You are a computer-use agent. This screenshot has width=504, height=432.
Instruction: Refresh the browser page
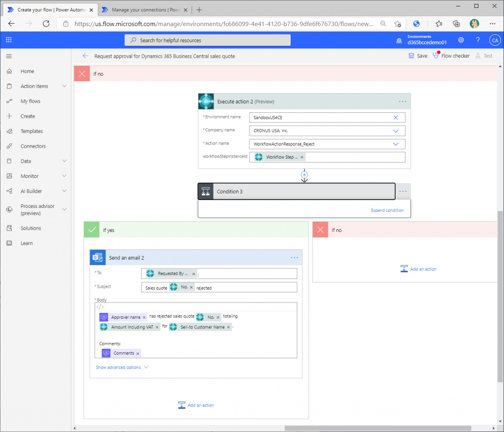point(46,24)
